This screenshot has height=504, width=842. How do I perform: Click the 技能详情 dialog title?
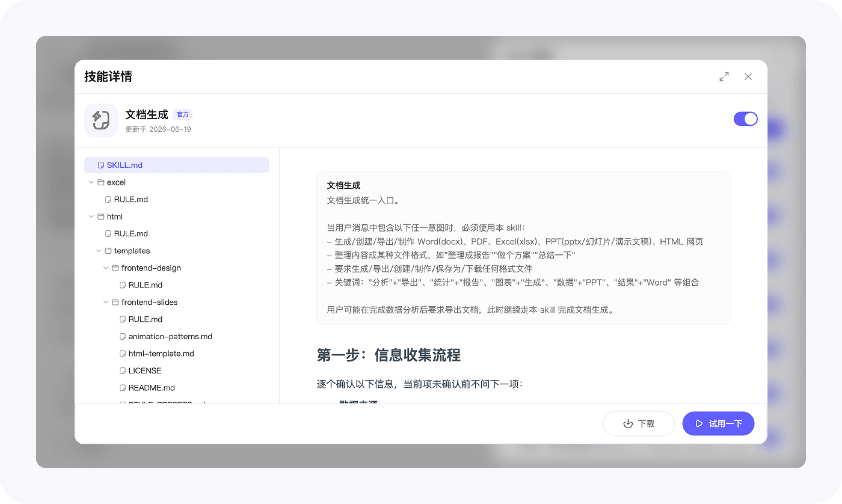[108, 76]
